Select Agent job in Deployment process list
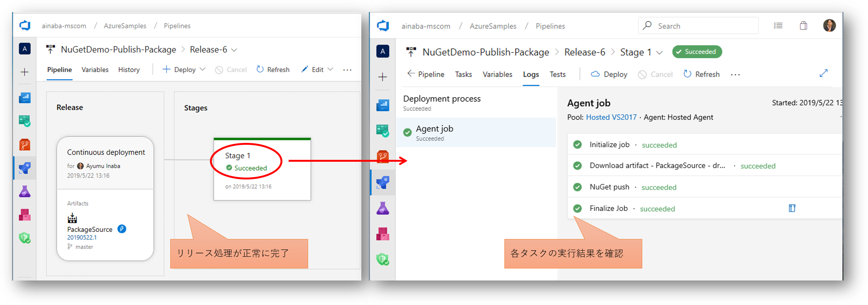The image size is (868, 305). (x=476, y=132)
